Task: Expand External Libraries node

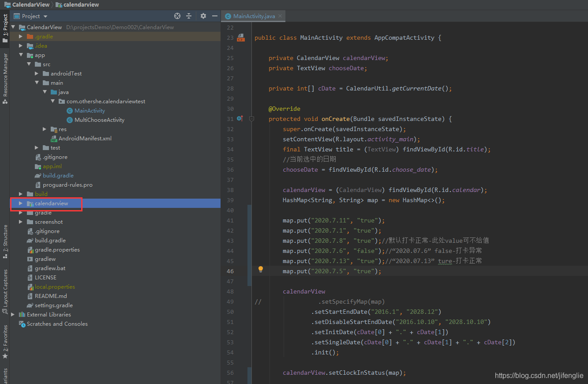Action: pos(13,315)
